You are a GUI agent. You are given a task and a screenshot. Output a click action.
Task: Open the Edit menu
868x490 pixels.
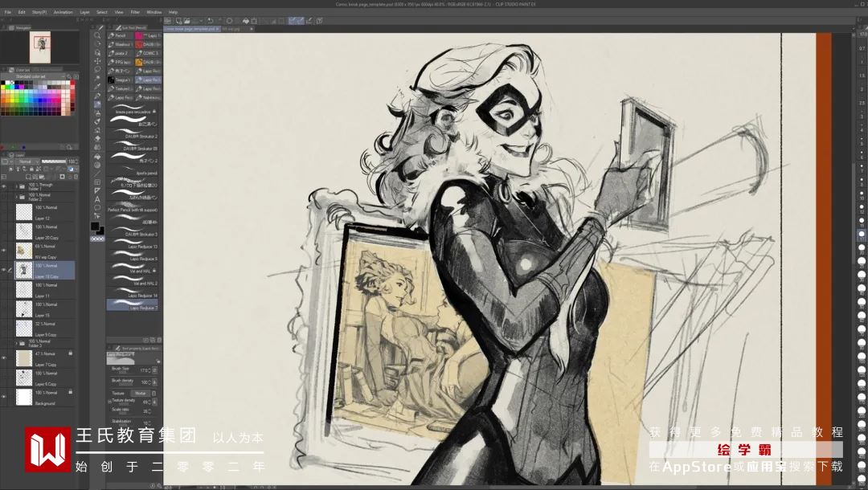point(22,11)
